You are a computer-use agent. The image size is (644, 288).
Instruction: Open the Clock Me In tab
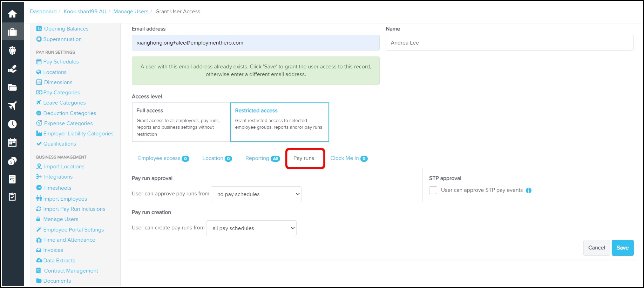coord(348,158)
